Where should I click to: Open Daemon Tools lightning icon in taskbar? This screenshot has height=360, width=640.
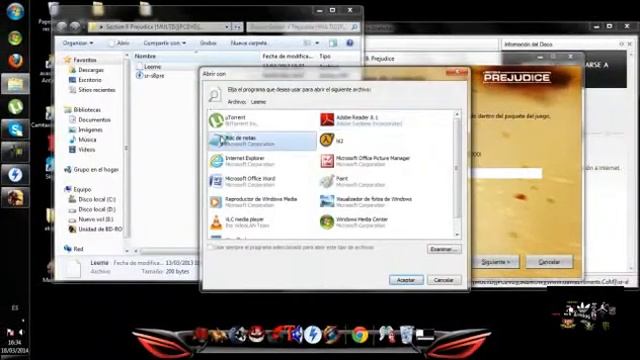tap(15, 175)
